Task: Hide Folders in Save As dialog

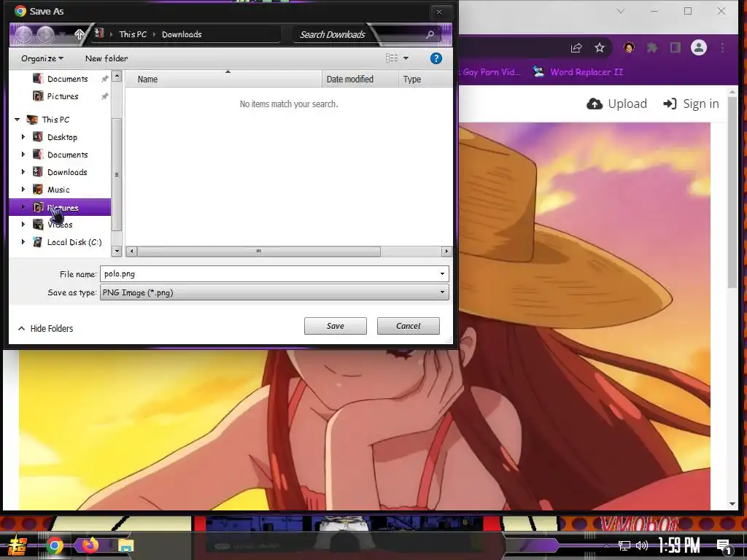Action: tap(46, 329)
